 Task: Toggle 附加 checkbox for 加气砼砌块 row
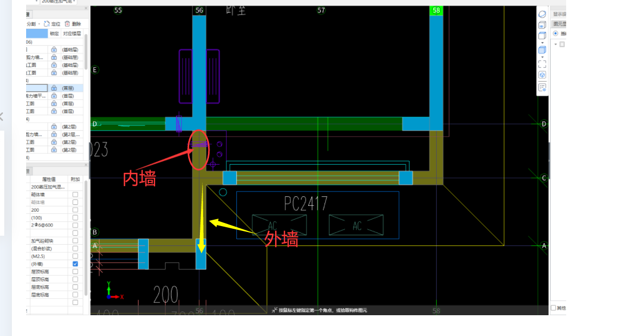click(75, 241)
